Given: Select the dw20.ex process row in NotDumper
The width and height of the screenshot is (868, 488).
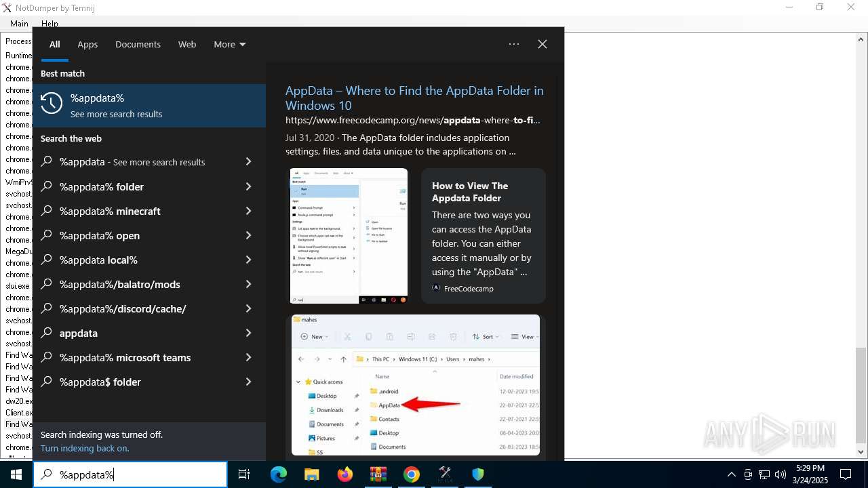Looking at the screenshot, I should click(x=18, y=401).
